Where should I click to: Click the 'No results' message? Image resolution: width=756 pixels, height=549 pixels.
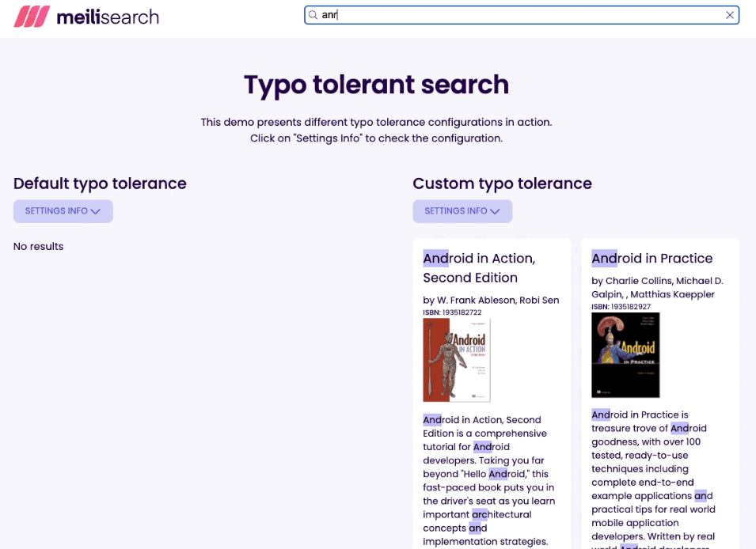click(x=38, y=246)
